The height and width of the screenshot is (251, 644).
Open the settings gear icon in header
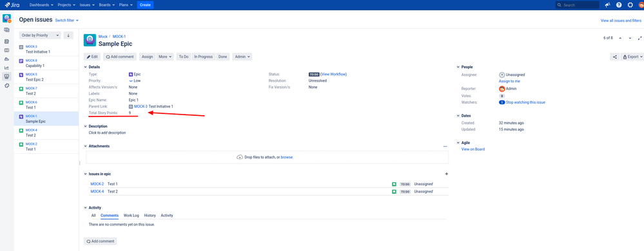click(630, 5)
